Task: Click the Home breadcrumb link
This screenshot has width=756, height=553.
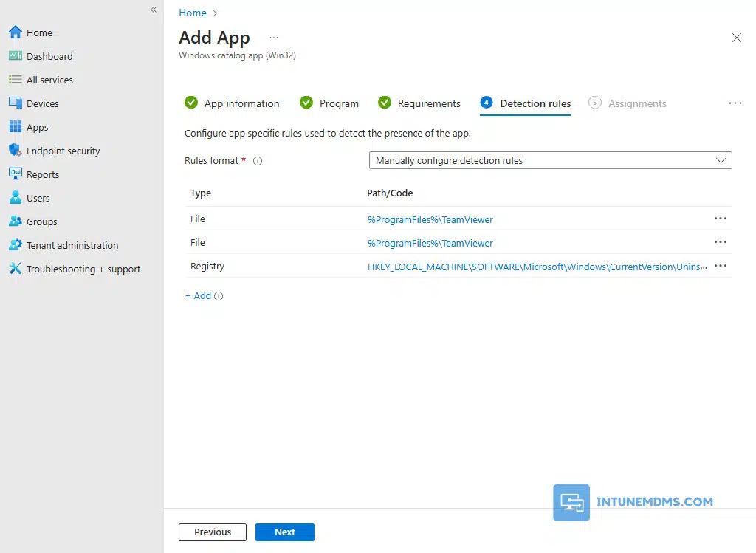Action: tap(193, 13)
